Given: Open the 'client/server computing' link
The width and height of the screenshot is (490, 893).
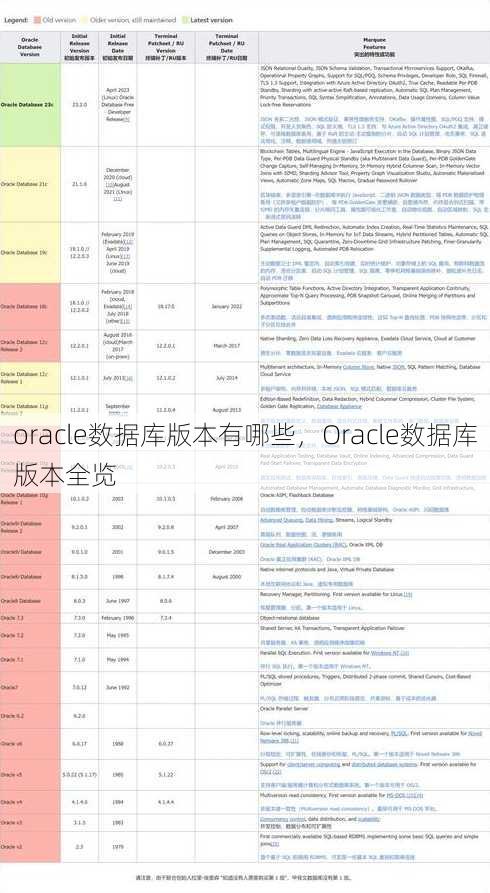Looking at the screenshot, I should (315, 764).
